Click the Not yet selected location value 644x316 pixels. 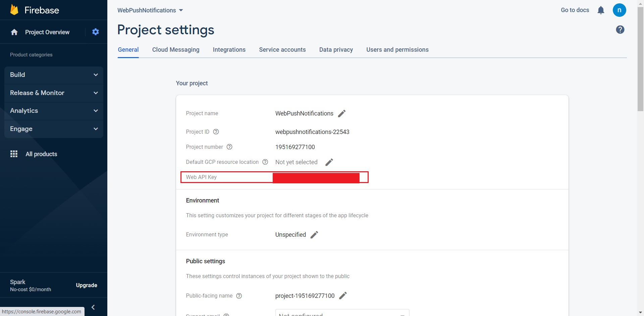[x=296, y=162]
